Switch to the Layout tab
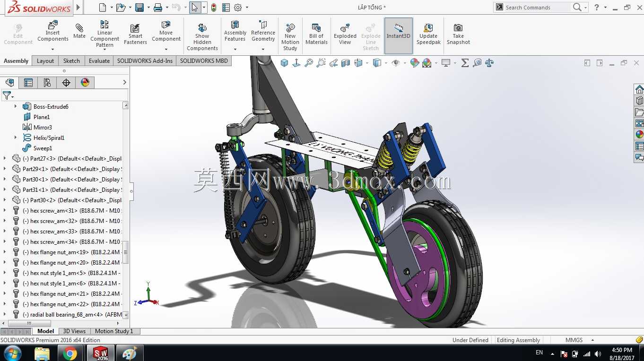This screenshot has height=361, width=644. point(45,61)
